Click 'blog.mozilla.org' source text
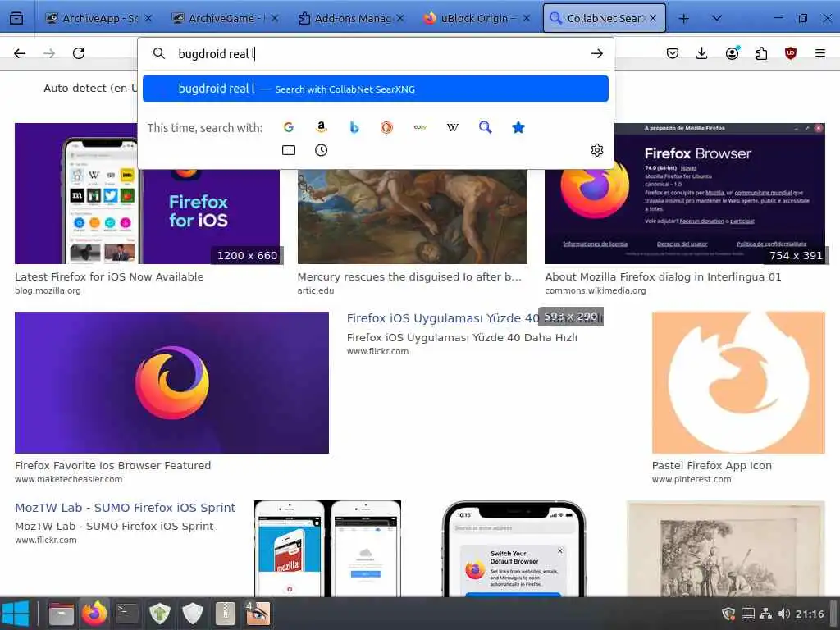This screenshot has height=630, width=840. [48, 291]
